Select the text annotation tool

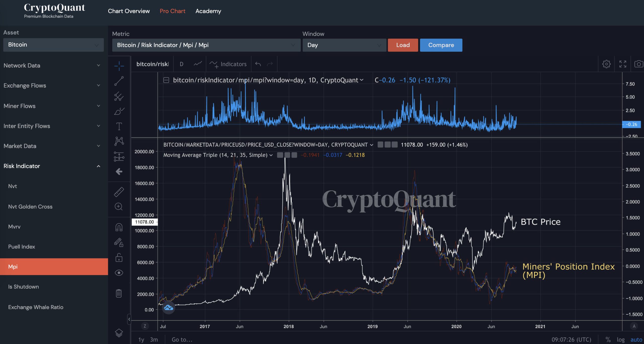point(119,126)
